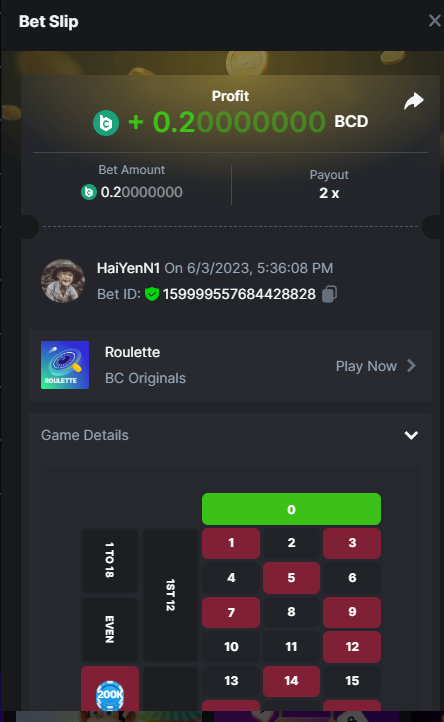444x722 pixels.
Task: Select red number 12 on the board
Action: coord(352,646)
